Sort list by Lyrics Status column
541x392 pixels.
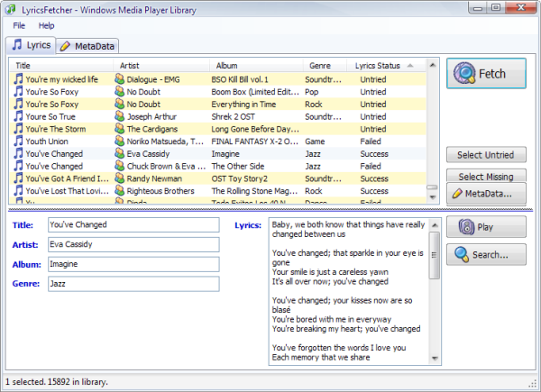click(x=377, y=66)
